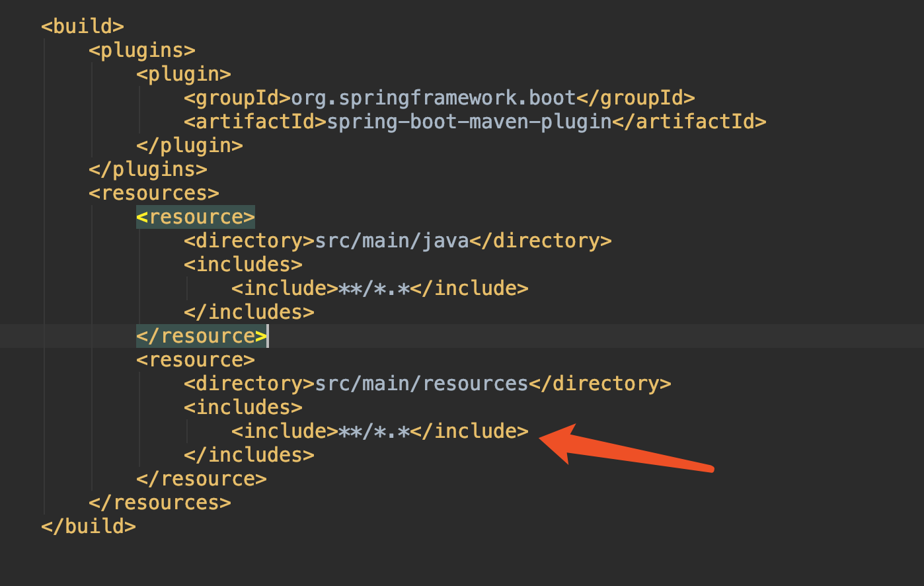Screen dimensions: 924x586
Task: Click the closing includes tag of first resource
Action: pos(249,312)
